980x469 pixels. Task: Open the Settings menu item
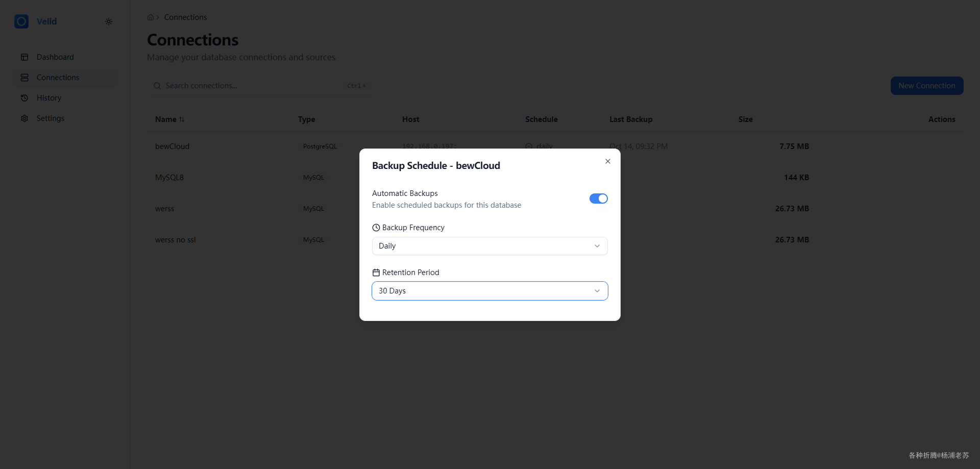tap(51, 118)
